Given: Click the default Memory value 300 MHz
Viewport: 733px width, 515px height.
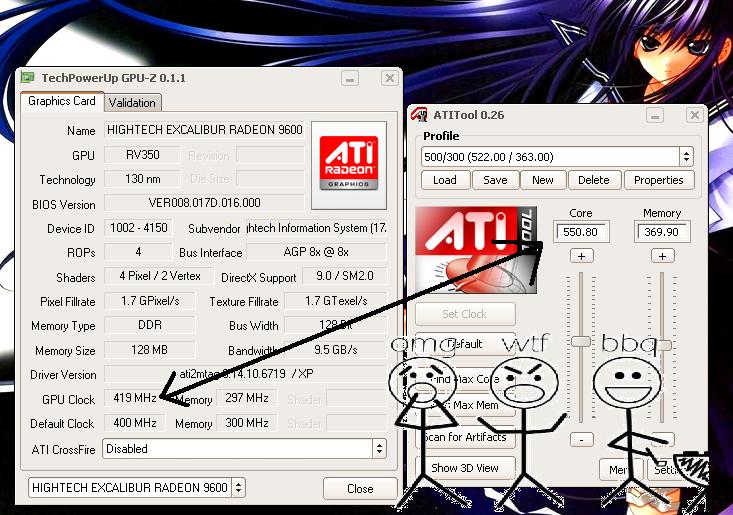Looking at the screenshot, I should tap(247, 423).
